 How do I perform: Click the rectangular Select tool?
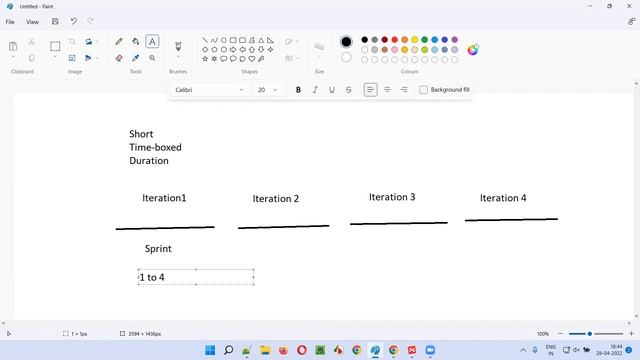click(55, 46)
